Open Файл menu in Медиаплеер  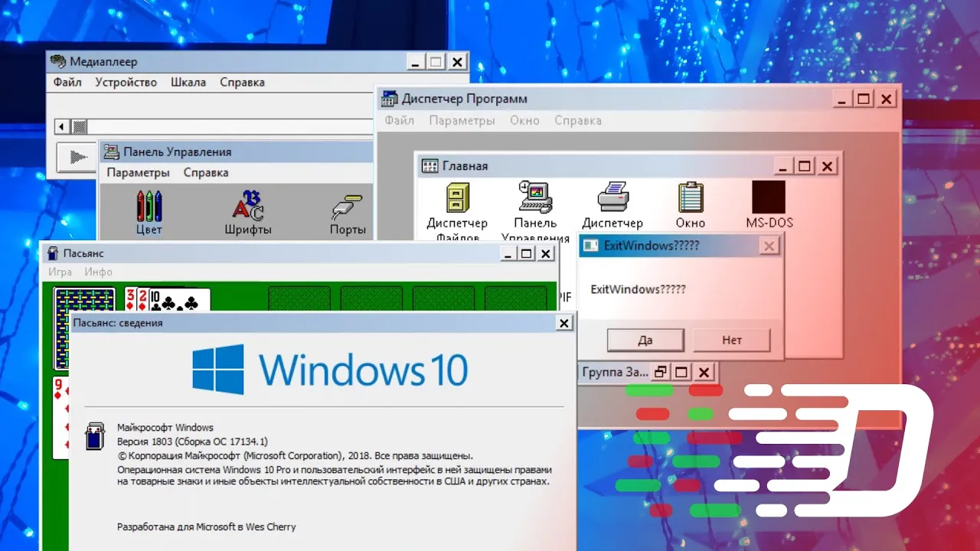(67, 82)
